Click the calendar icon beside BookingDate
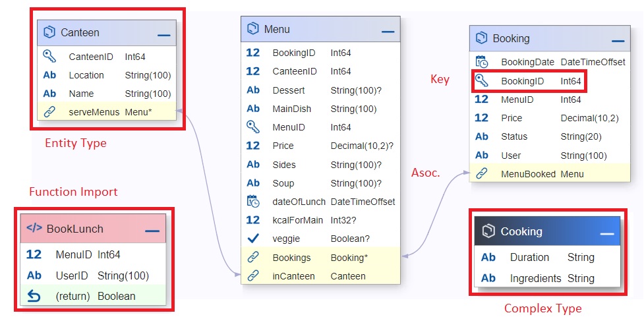Viewport: 644px width, 317px height. [x=482, y=62]
